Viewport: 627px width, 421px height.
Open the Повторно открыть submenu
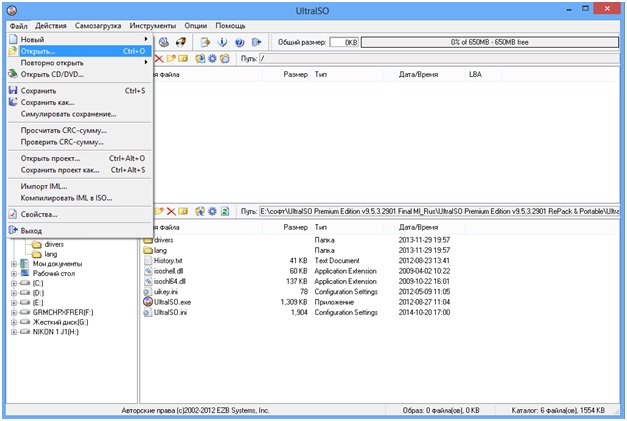coord(80,63)
